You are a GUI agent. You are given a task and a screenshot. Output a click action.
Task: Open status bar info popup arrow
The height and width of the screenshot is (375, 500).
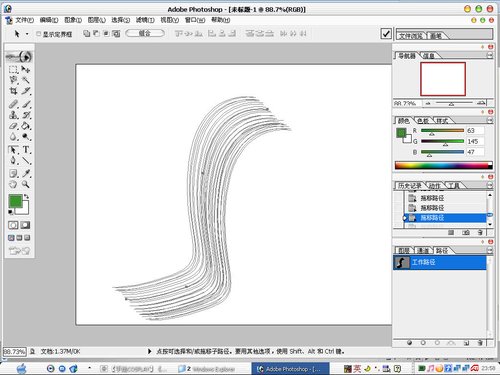[x=149, y=351]
